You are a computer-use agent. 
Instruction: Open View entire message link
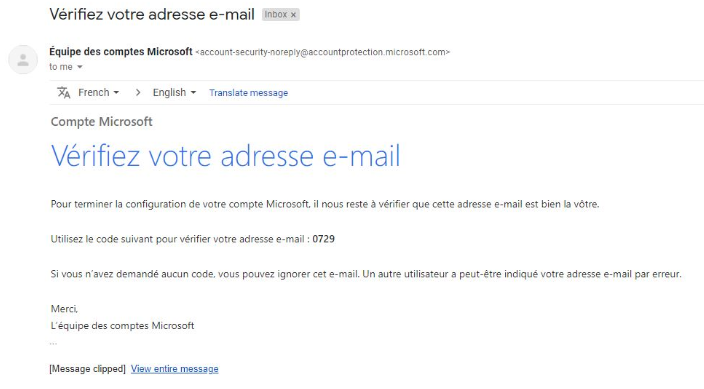175,369
